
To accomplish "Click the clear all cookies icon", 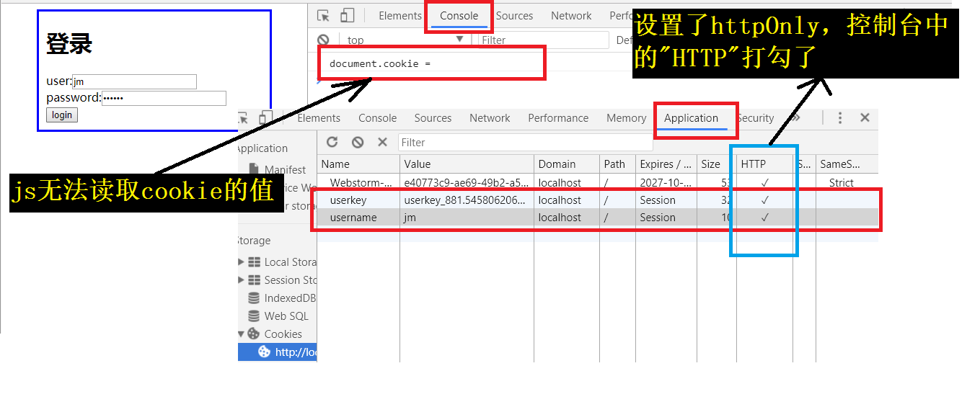I will click(358, 142).
